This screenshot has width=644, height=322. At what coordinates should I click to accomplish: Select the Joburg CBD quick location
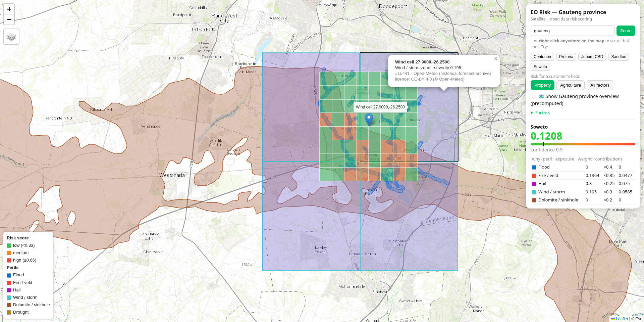[592, 57]
